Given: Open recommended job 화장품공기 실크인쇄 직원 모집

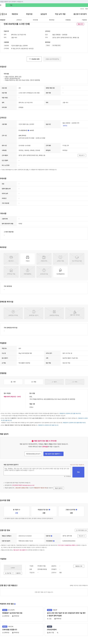Looking at the screenshot, I should (x=12, y=613).
